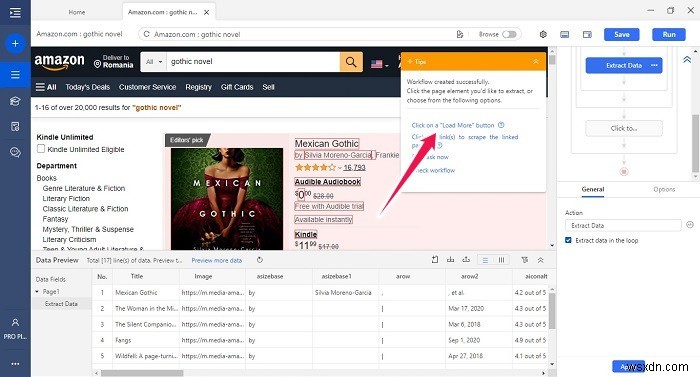Collapse the left sidebar menu icon
Viewport: 700px width, 377px height.
point(15,12)
